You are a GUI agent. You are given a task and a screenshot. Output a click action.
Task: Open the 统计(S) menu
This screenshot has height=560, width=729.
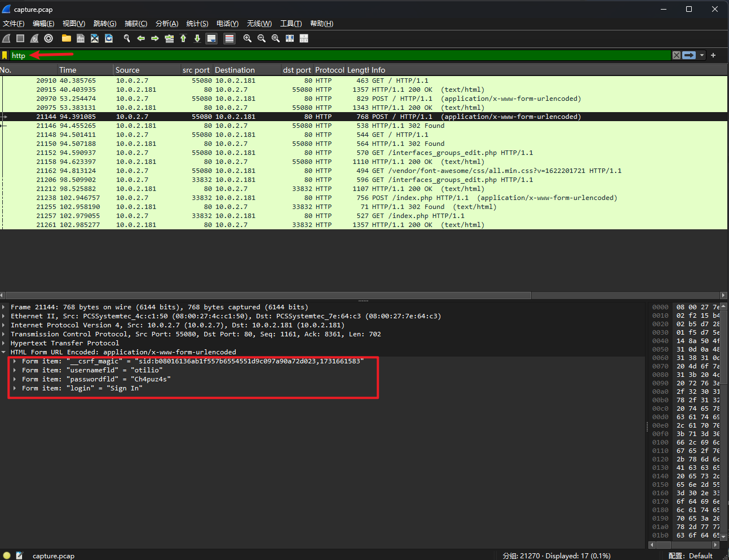pos(197,24)
